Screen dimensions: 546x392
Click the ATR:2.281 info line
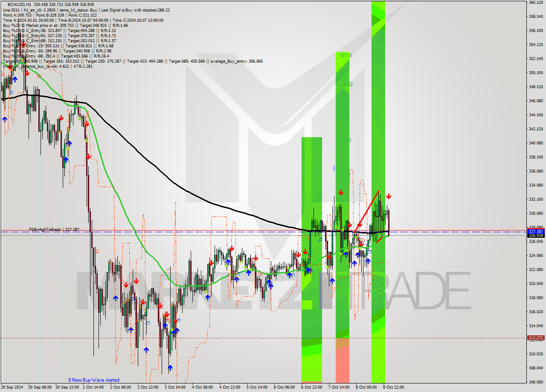[x=47, y=66]
